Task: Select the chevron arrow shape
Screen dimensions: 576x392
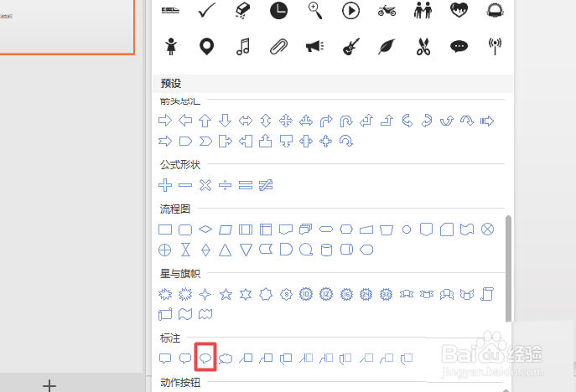Action: point(205,141)
